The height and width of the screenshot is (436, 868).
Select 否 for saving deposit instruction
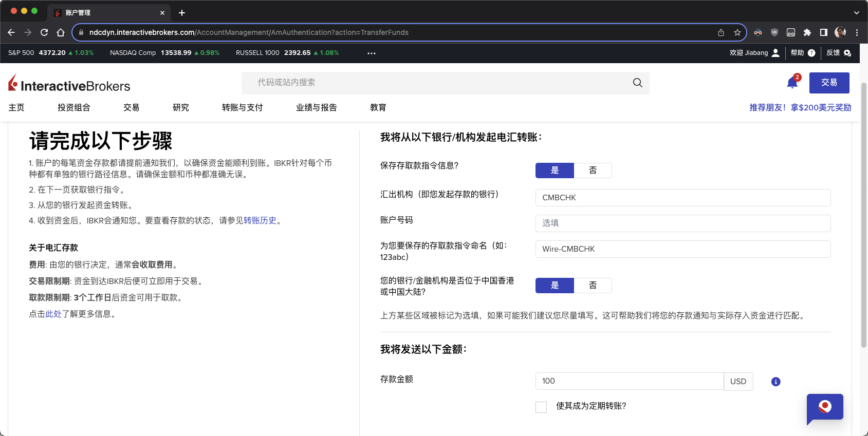point(593,170)
